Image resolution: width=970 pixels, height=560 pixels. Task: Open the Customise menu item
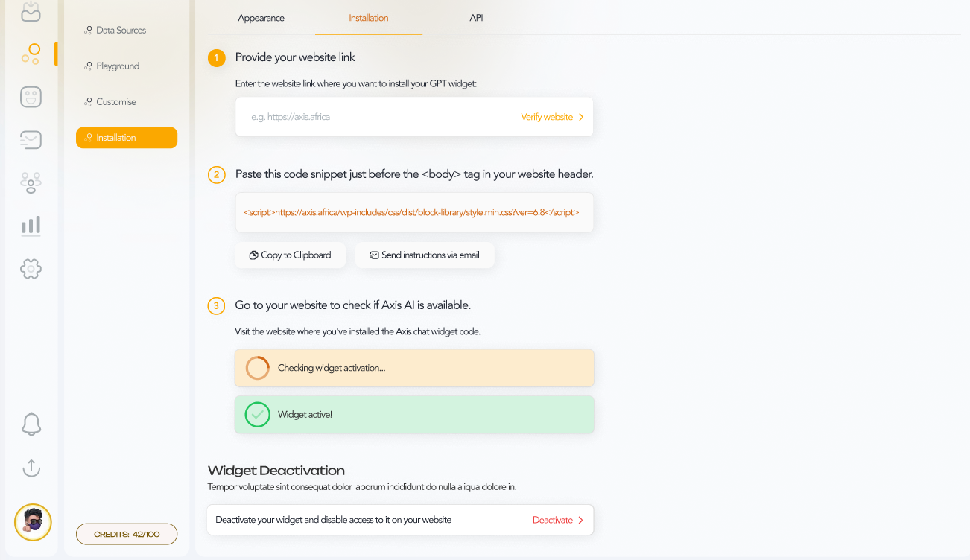point(115,102)
